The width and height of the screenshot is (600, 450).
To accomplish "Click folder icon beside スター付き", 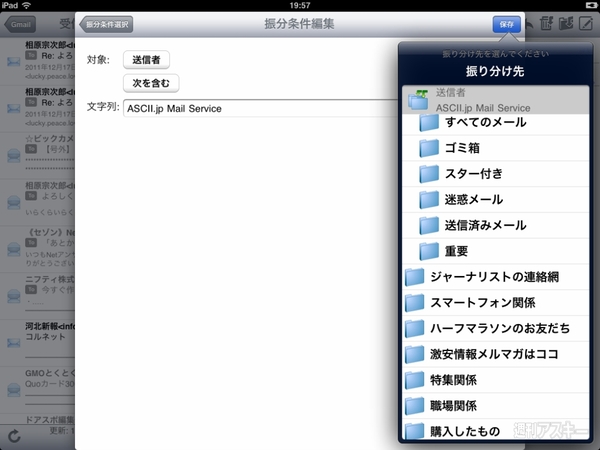I will coord(429,174).
